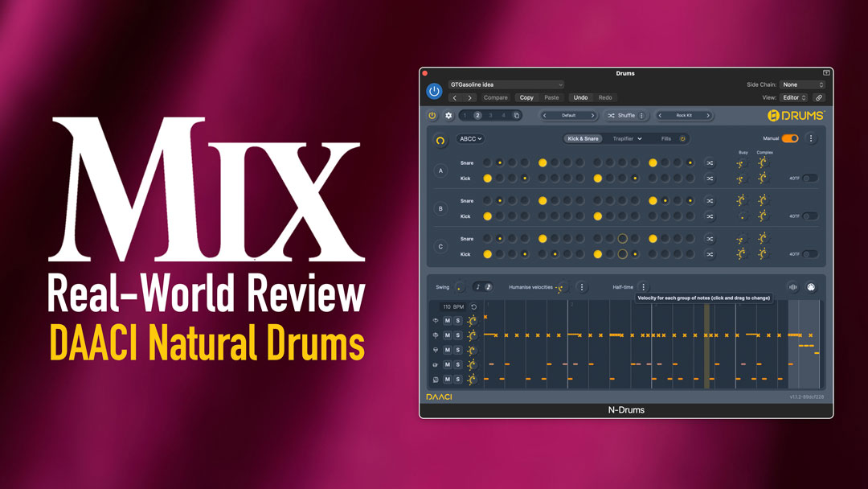Switch to pattern 3

coord(489,115)
